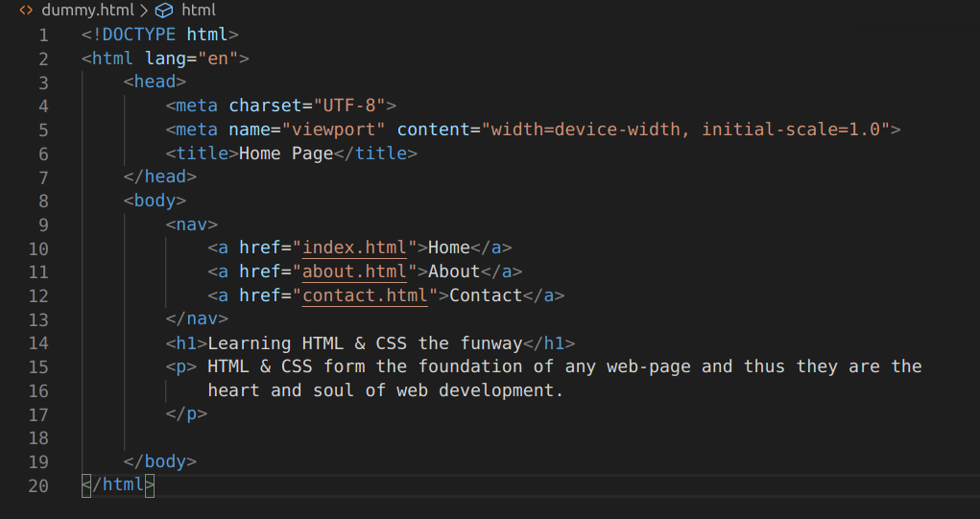The height and width of the screenshot is (519, 980).
Task: Open dummy.html breadcrumb segment
Action: (87, 10)
